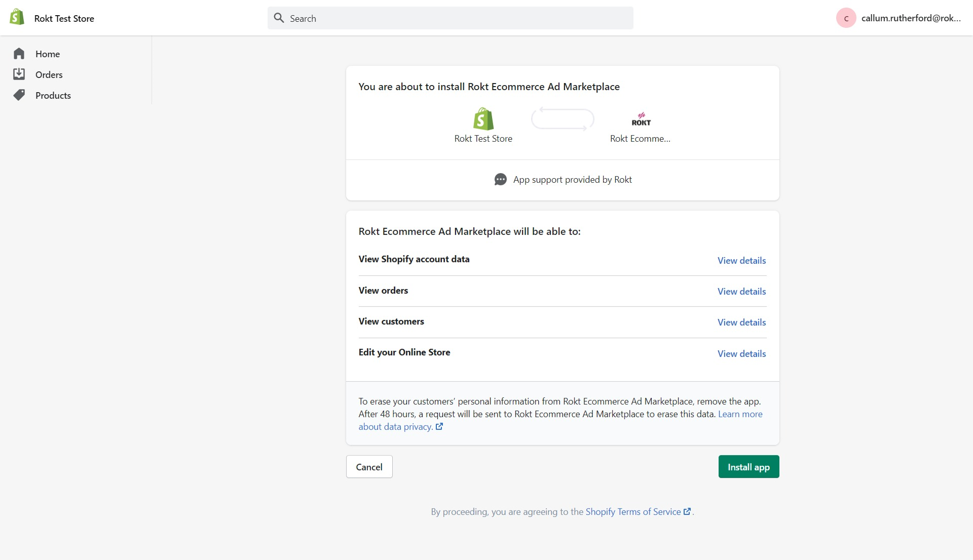Click the Products tag icon

[x=19, y=95]
